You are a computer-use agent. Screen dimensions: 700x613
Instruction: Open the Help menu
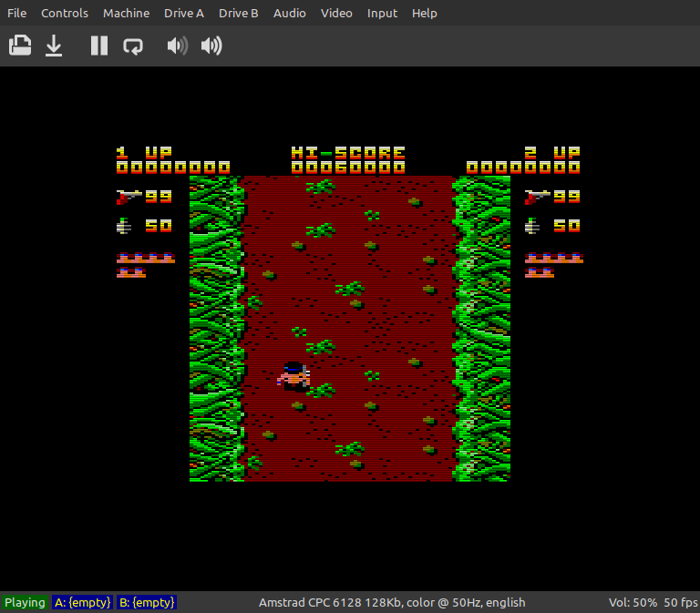[x=424, y=14]
